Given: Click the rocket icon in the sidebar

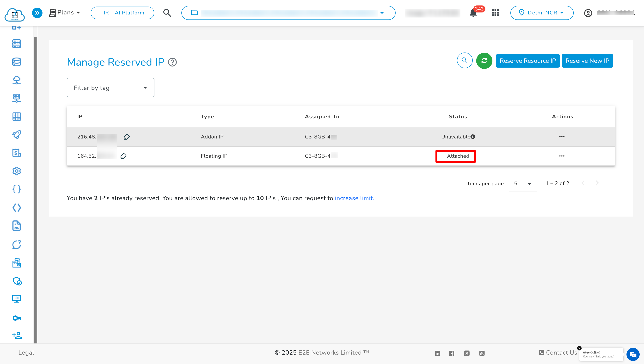Looking at the screenshot, I should [16, 135].
